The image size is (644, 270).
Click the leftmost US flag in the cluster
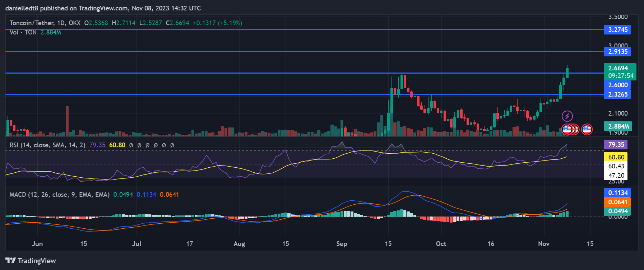coord(567,129)
